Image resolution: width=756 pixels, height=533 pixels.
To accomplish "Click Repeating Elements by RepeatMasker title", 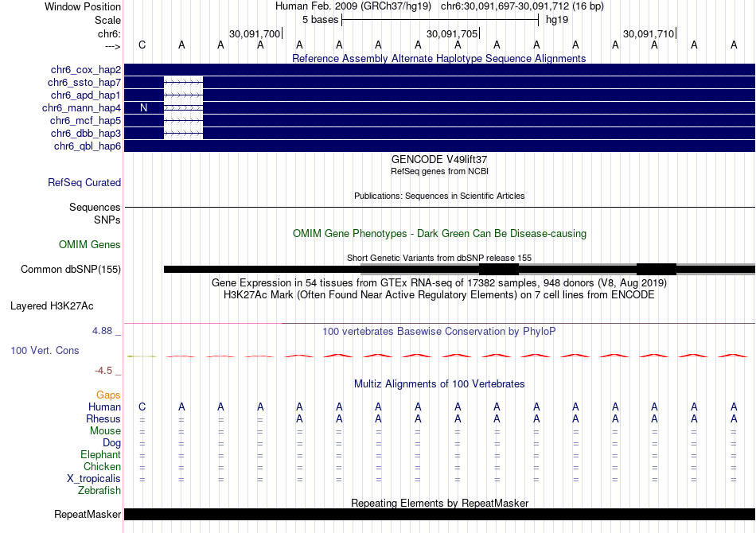I will pos(439,503).
